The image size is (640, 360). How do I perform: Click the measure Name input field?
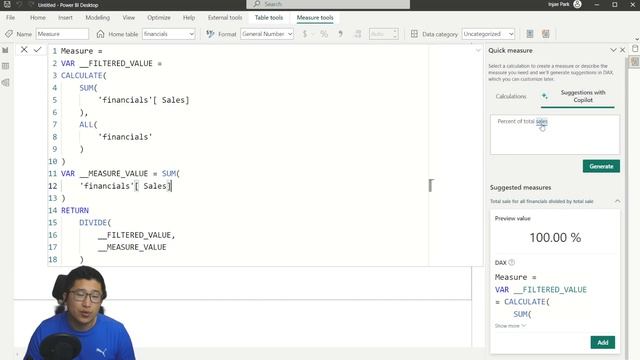(x=62, y=34)
